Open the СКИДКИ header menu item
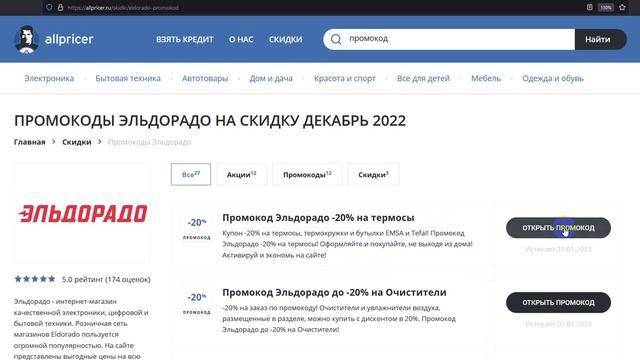The height and width of the screenshot is (360, 640). [x=285, y=39]
